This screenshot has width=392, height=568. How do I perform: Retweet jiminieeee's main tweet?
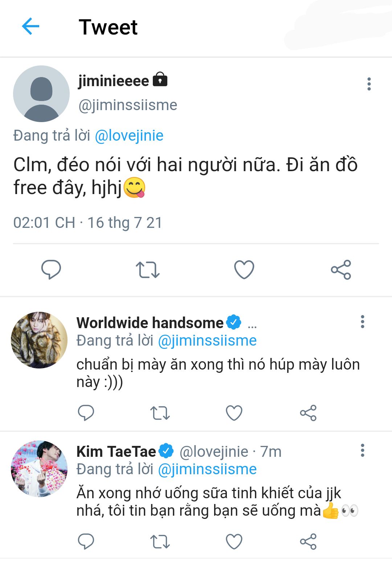coord(148,270)
